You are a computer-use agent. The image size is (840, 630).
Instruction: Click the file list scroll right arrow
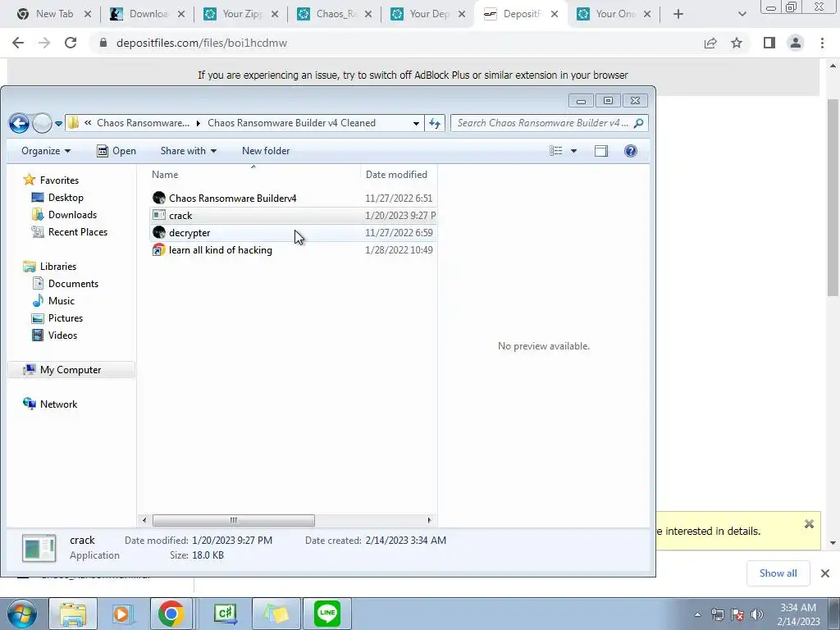point(428,520)
